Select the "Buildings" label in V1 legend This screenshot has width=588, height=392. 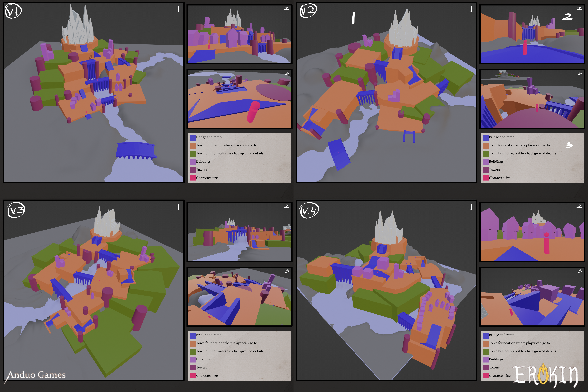pos(203,162)
